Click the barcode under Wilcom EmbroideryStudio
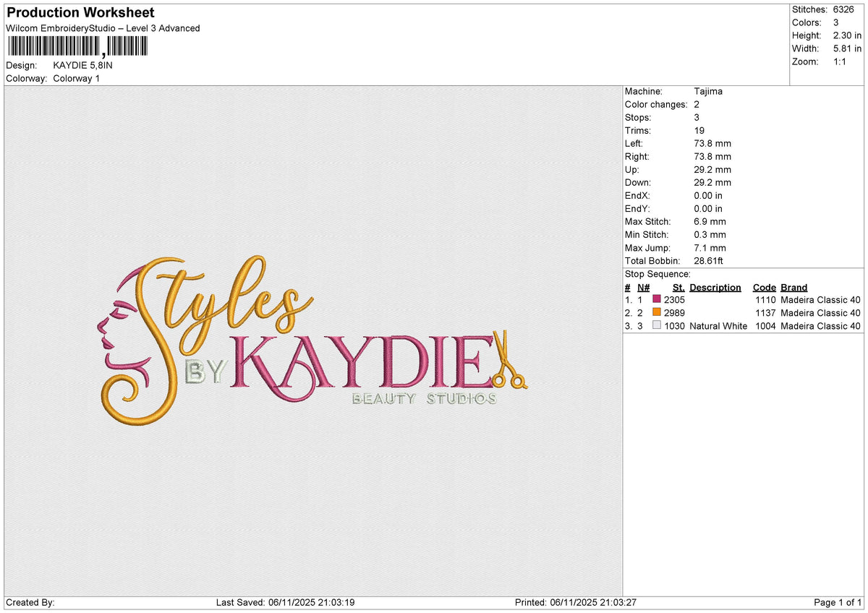The width and height of the screenshot is (868, 613). 77,47
